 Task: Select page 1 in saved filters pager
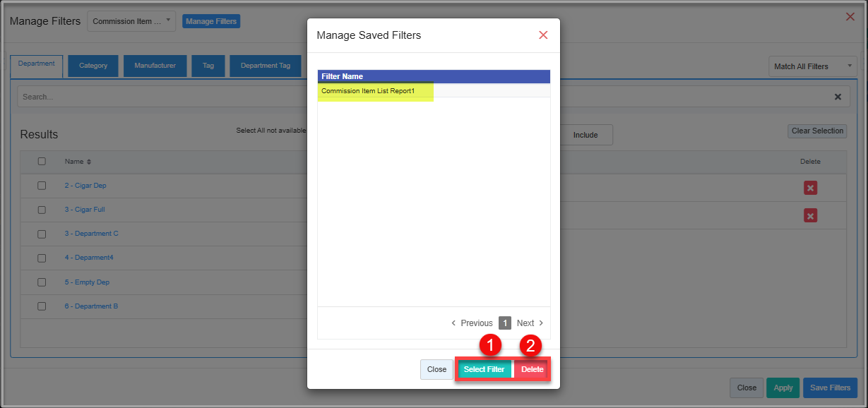504,323
